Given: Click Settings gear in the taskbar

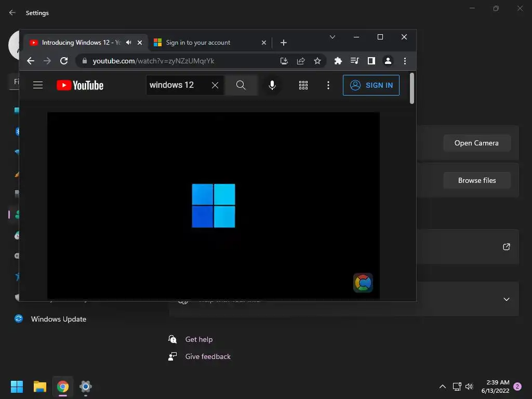Looking at the screenshot, I should click(86, 387).
